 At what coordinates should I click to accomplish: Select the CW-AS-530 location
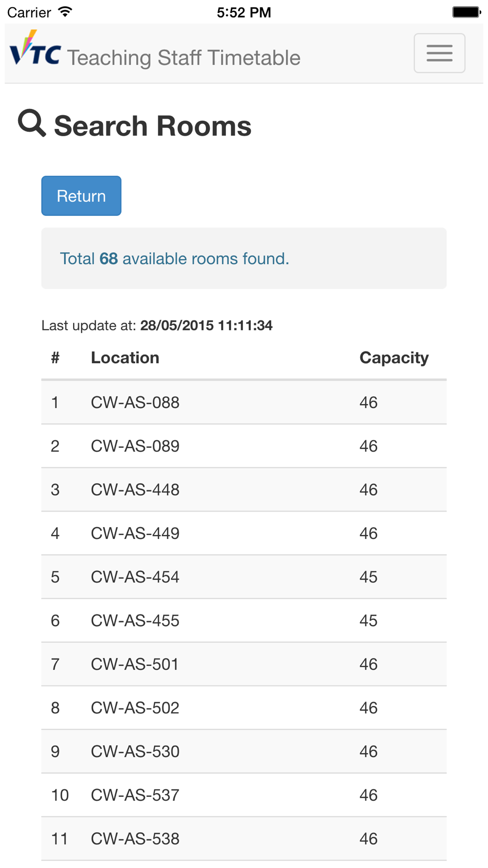point(135,751)
